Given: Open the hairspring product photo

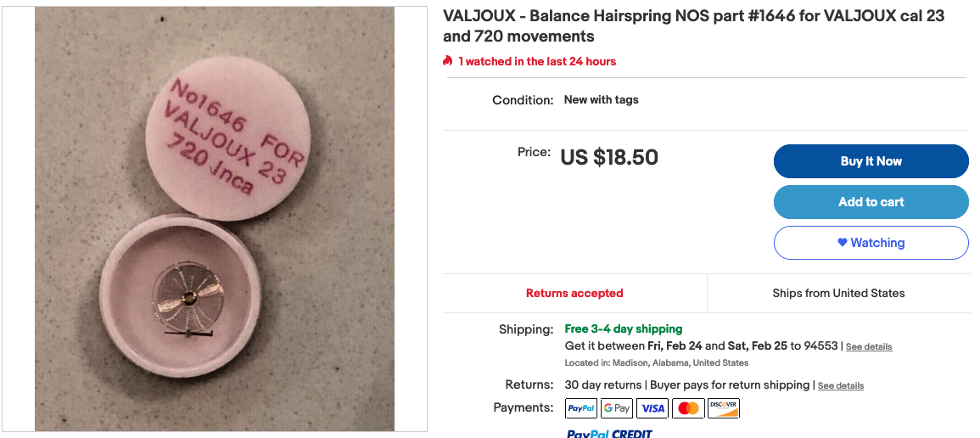Looking at the screenshot, I should [x=215, y=219].
